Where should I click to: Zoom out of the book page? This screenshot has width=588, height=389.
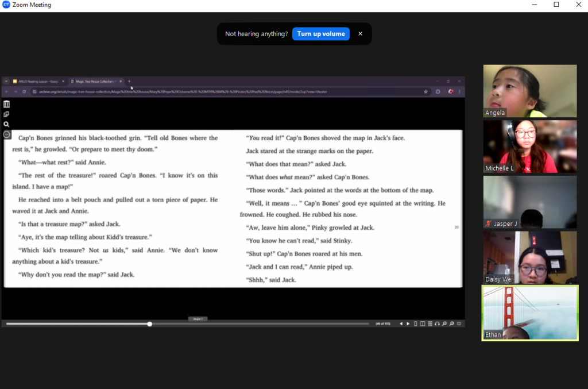[444, 323]
